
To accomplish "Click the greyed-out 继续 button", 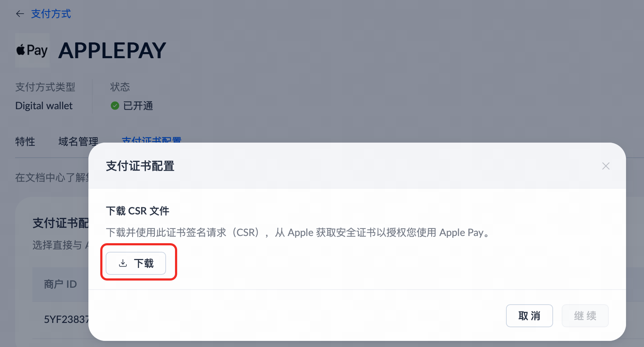I will [585, 316].
